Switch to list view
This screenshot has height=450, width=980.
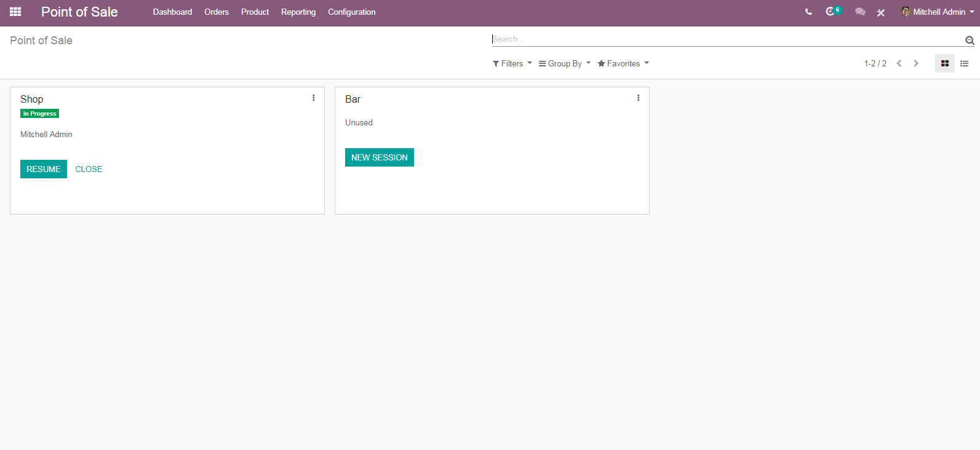[965, 63]
